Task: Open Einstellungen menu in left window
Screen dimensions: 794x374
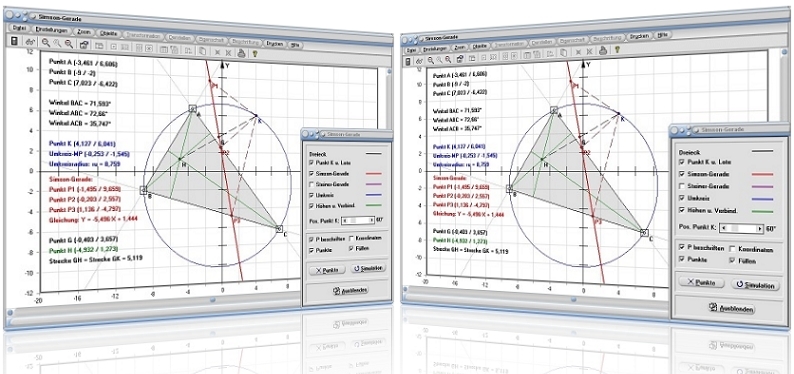Action: (x=52, y=30)
